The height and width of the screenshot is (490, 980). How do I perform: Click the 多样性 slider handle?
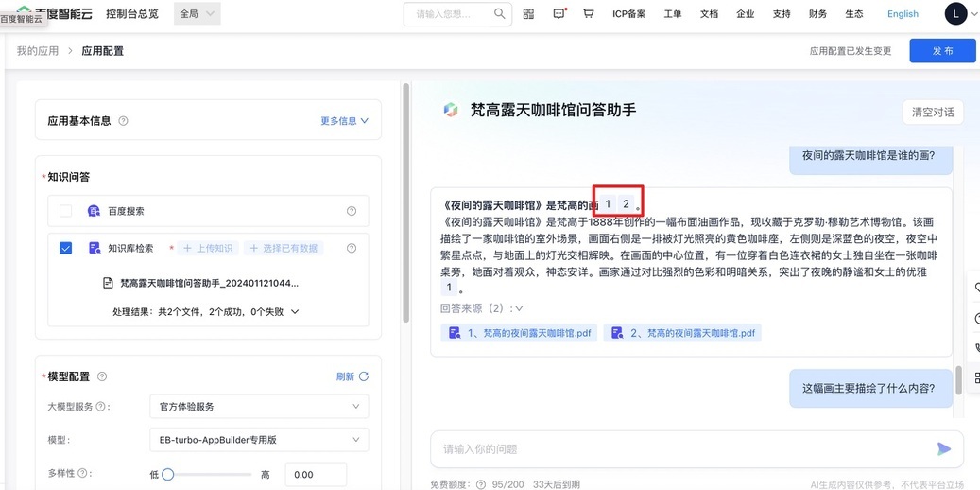(x=168, y=474)
